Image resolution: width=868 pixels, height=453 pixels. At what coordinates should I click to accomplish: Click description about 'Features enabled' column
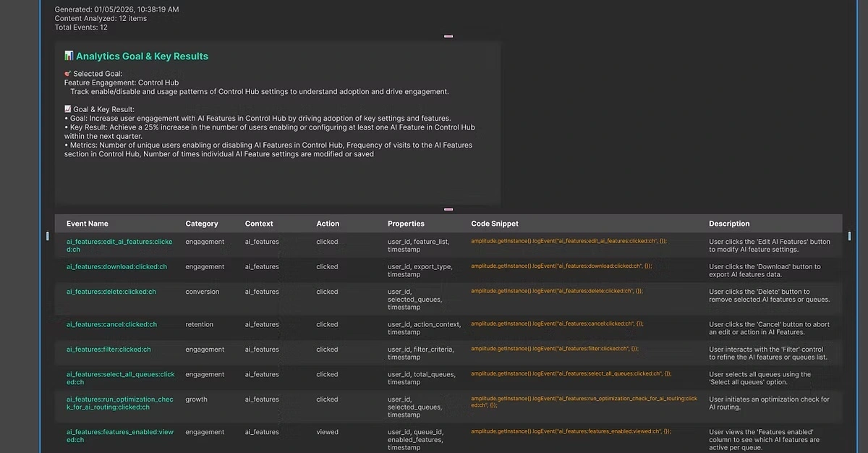(x=766, y=440)
